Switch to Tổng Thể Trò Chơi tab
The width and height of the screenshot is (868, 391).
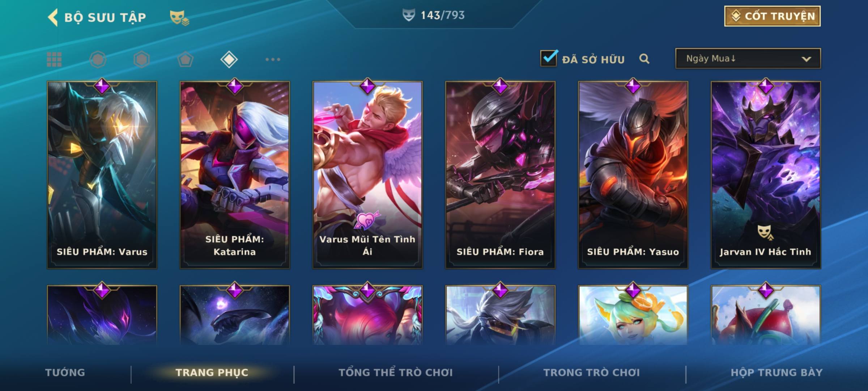(x=396, y=373)
